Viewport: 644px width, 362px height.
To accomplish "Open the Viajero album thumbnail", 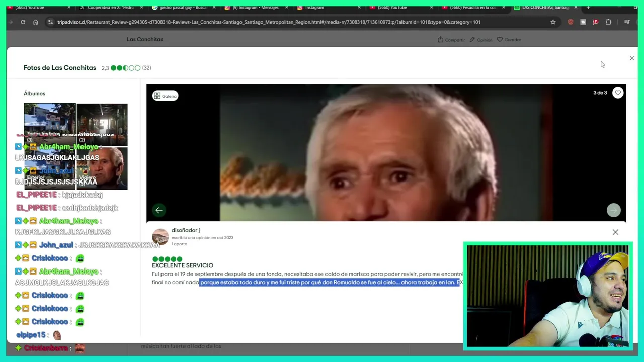I will (102, 168).
